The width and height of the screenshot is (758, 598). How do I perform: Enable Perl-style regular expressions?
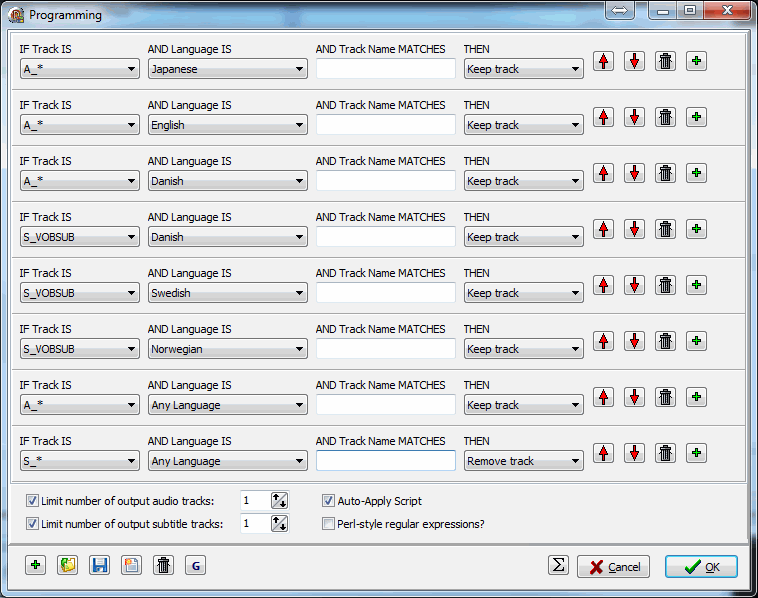point(328,524)
